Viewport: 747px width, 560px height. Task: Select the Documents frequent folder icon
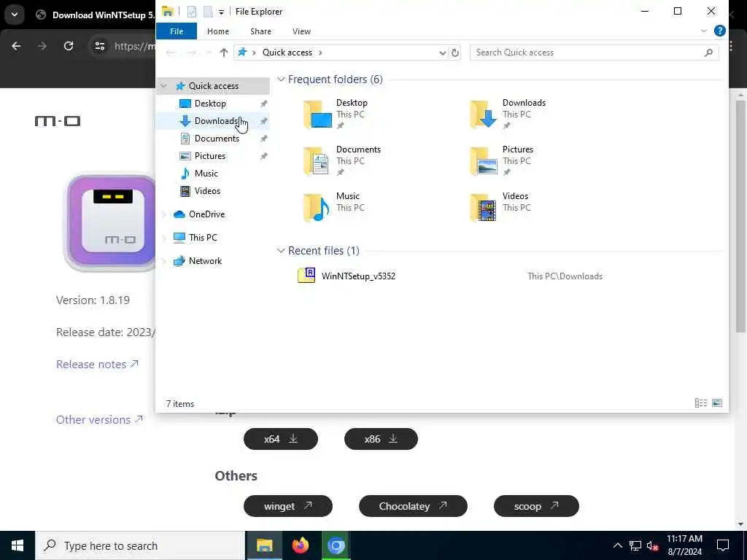[317, 161]
